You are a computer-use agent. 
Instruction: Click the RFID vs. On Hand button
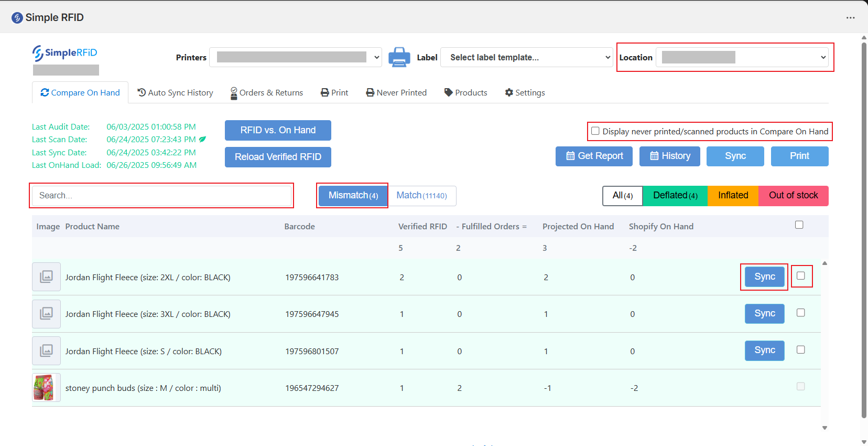coord(278,130)
